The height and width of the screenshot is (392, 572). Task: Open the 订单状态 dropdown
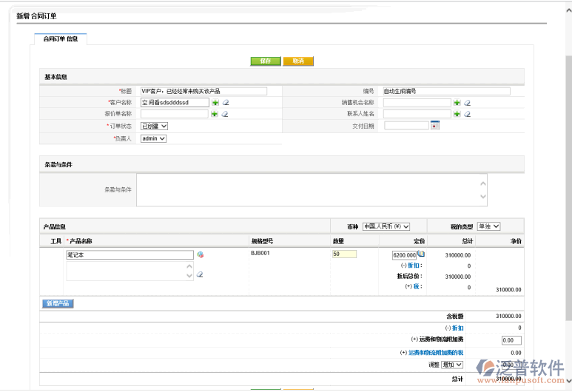point(154,126)
